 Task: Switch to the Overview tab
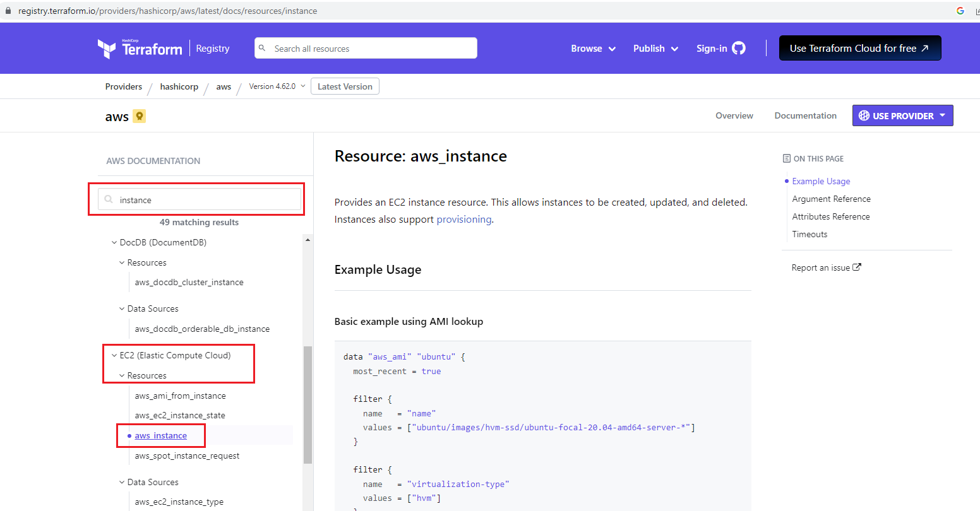point(734,115)
